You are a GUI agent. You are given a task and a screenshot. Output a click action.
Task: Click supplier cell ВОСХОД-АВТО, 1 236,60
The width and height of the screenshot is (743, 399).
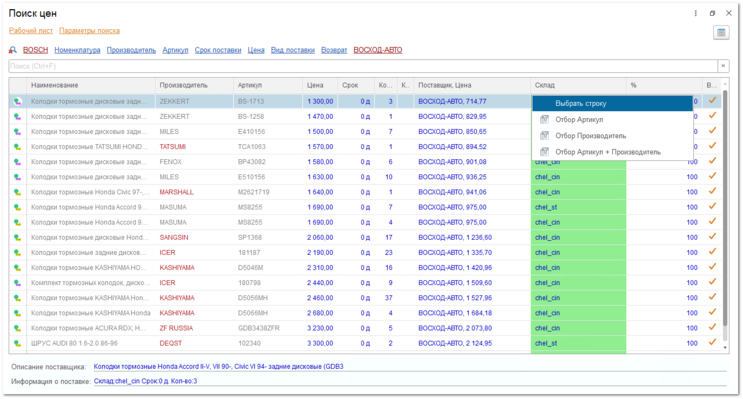(x=472, y=237)
